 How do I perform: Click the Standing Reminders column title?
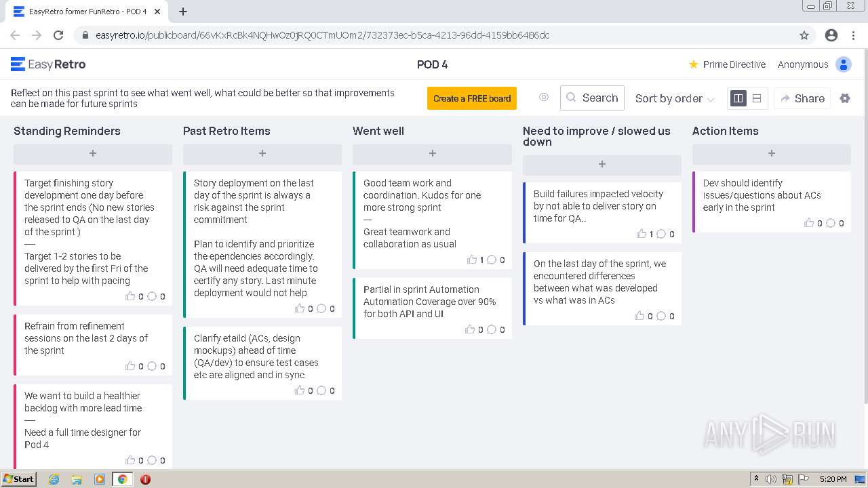tap(67, 131)
